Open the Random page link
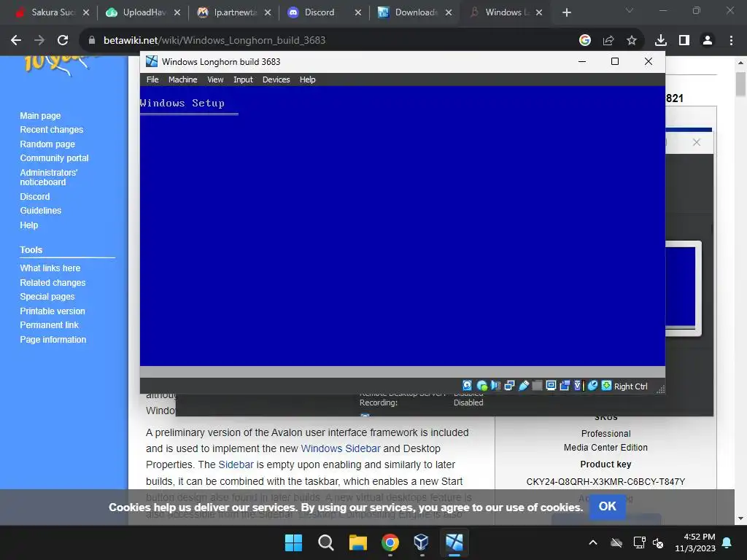 [47, 144]
